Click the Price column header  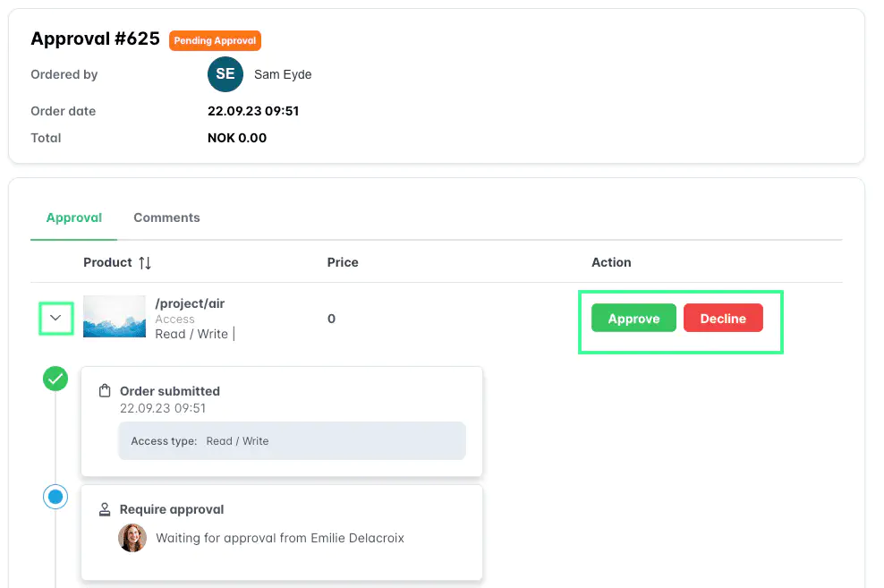[x=343, y=262]
